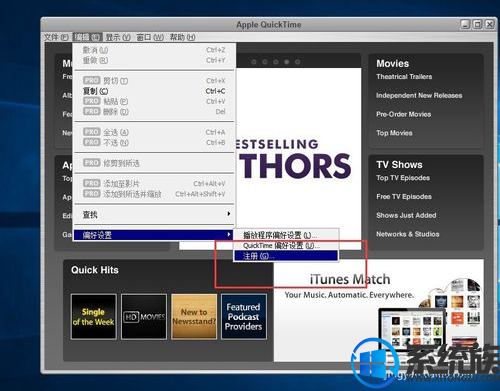
Task: Expand the 偏好设置 submenu
Action: pos(154,235)
